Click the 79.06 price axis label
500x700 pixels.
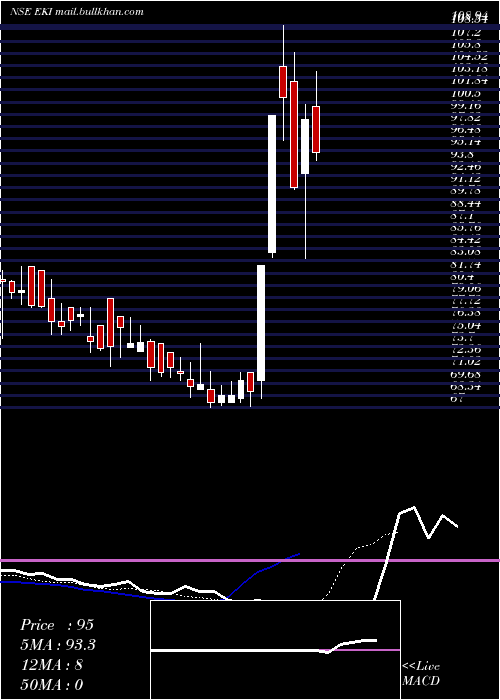click(466, 289)
